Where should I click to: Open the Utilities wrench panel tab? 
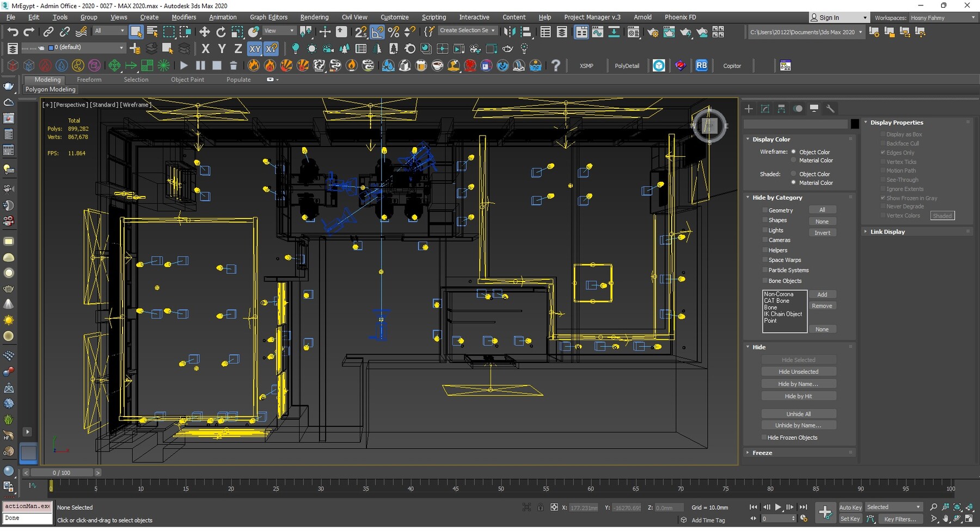(x=830, y=109)
